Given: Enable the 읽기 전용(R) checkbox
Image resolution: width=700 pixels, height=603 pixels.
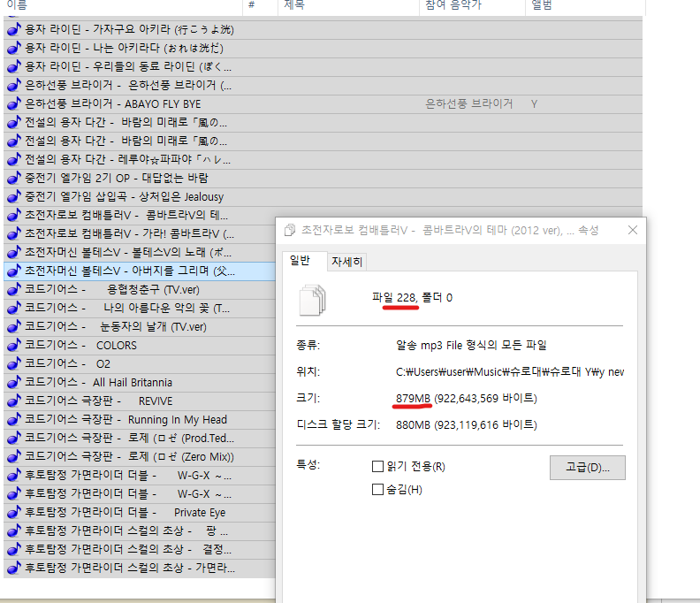Looking at the screenshot, I should [378, 467].
